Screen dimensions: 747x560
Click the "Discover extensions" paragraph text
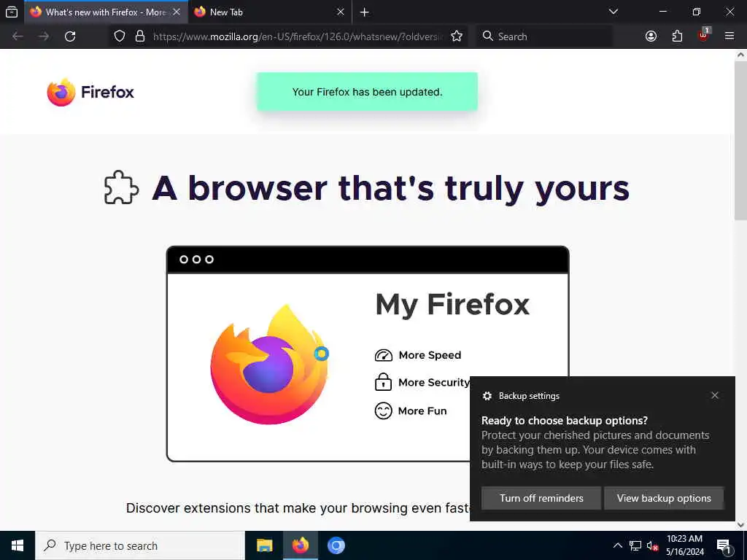pyautogui.click(x=298, y=508)
